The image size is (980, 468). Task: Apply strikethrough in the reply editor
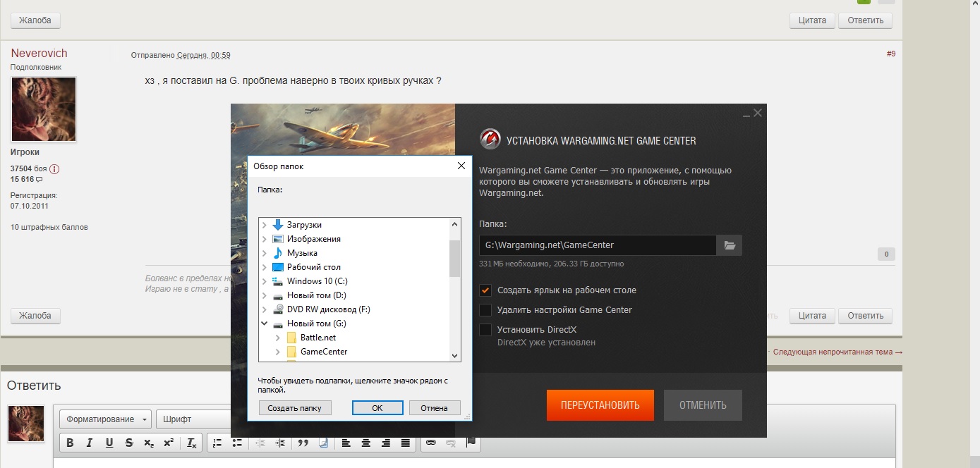point(129,443)
